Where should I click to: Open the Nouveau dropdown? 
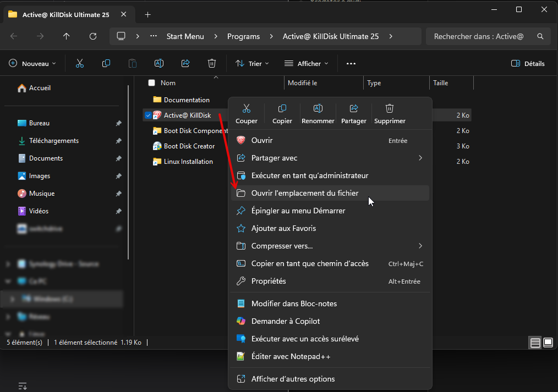pyautogui.click(x=32, y=64)
